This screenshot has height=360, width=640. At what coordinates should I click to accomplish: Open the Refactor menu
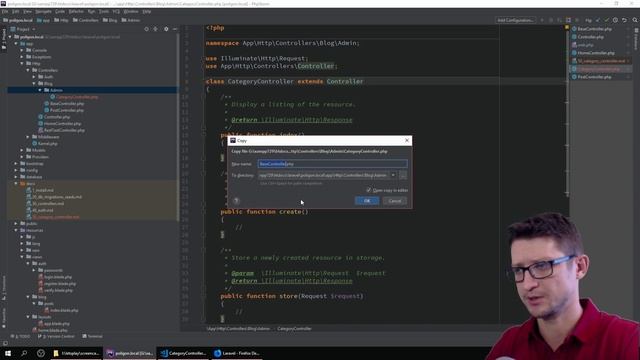[76, 11]
